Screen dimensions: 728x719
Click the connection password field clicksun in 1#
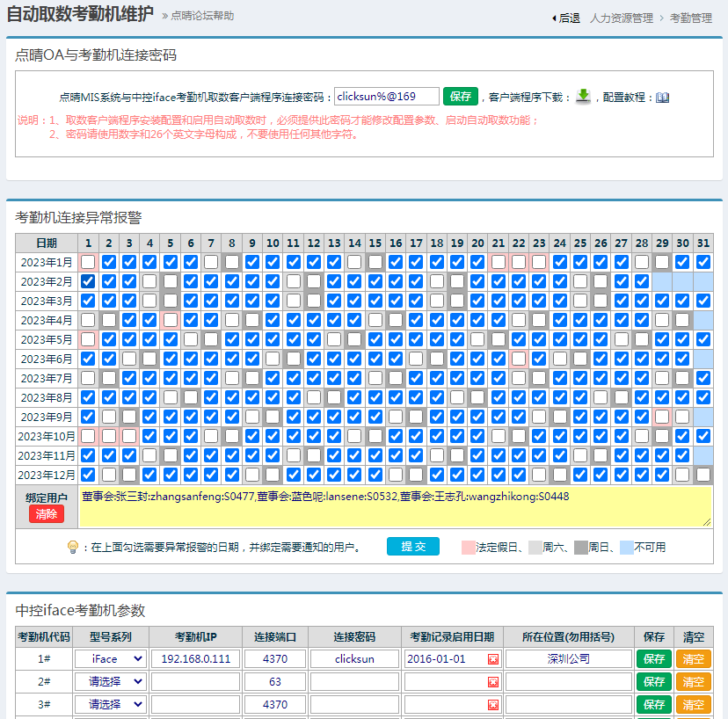pos(354,659)
